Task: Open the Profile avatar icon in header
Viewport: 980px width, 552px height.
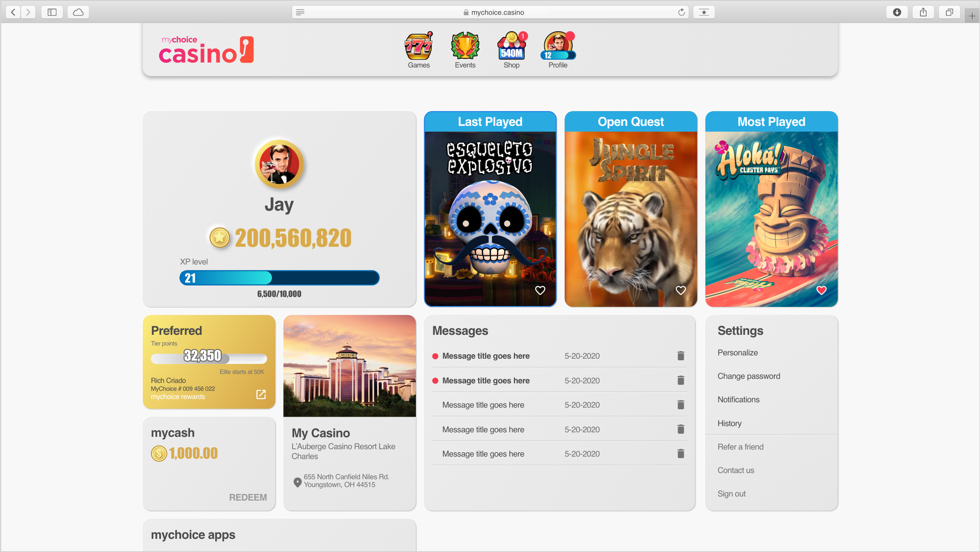Action: click(x=558, y=46)
